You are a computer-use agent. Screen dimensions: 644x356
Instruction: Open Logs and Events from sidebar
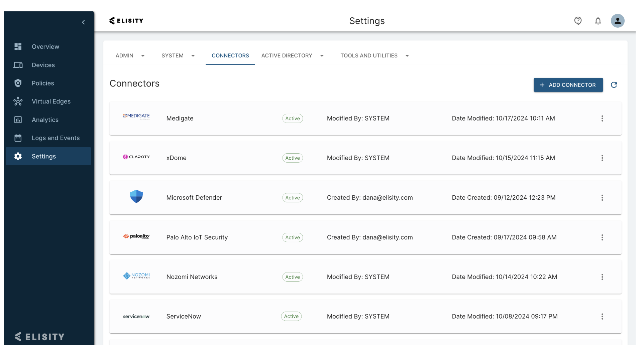56,138
